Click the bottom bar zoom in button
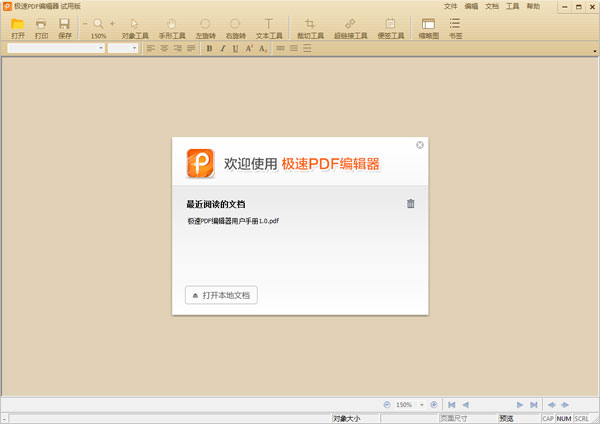The width and height of the screenshot is (600, 424). pos(434,404)
